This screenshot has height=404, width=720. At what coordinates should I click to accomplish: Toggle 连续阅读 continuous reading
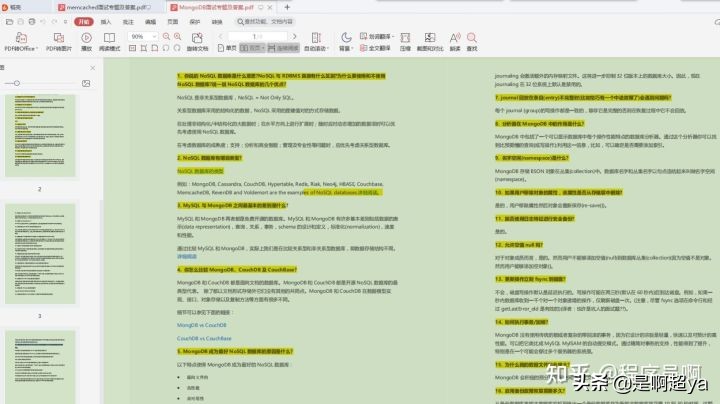click(x=283, y=48)
